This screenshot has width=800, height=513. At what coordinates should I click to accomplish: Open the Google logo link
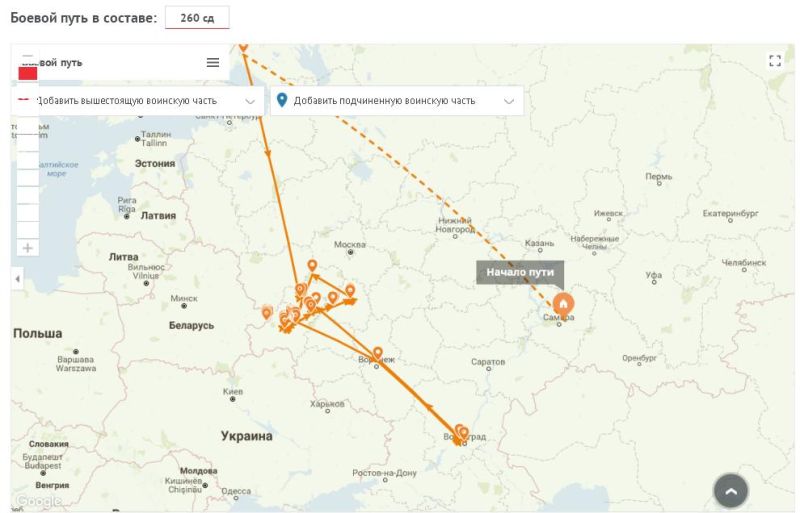tap(38, 501)
